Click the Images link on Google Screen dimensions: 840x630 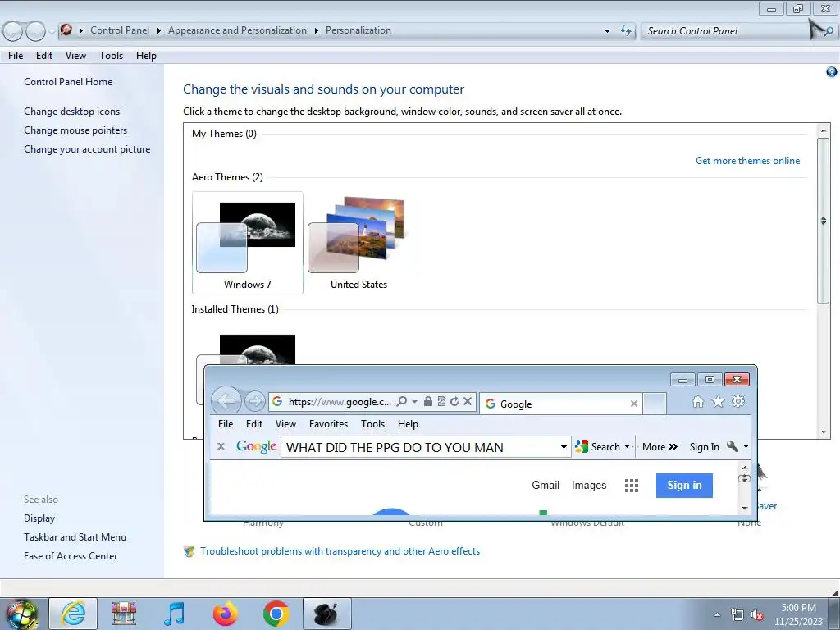tap(589, 486)
